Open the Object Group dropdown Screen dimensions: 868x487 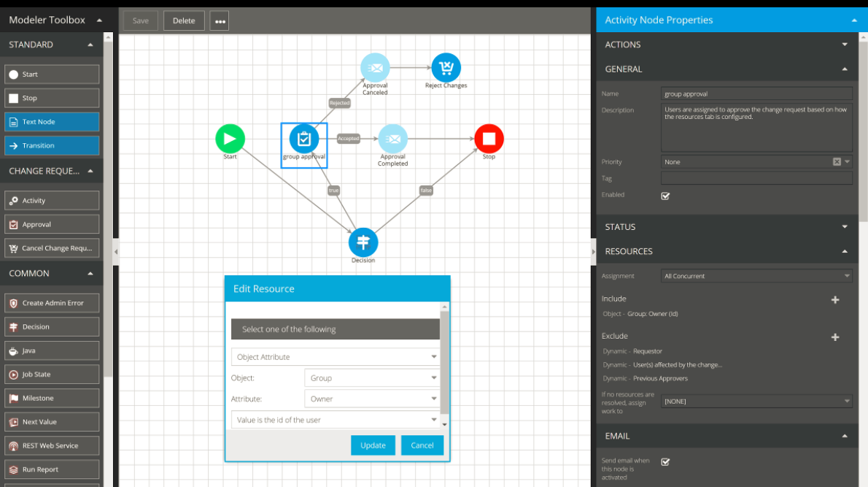point(371,378)
